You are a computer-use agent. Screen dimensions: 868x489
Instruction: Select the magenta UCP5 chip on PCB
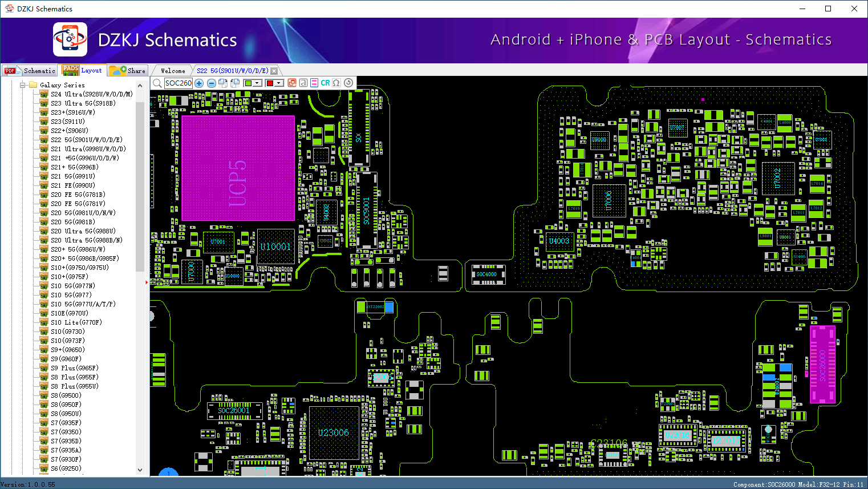tap(238, 168)
